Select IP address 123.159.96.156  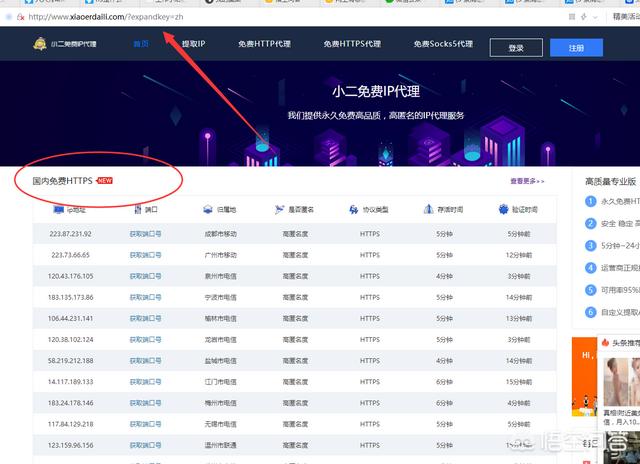point(70,445)
